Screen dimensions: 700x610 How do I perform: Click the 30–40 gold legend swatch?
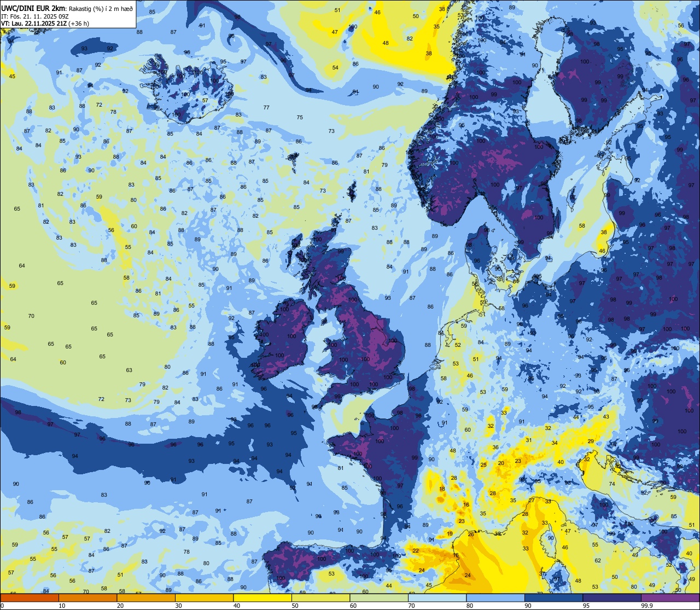(204, 598)
